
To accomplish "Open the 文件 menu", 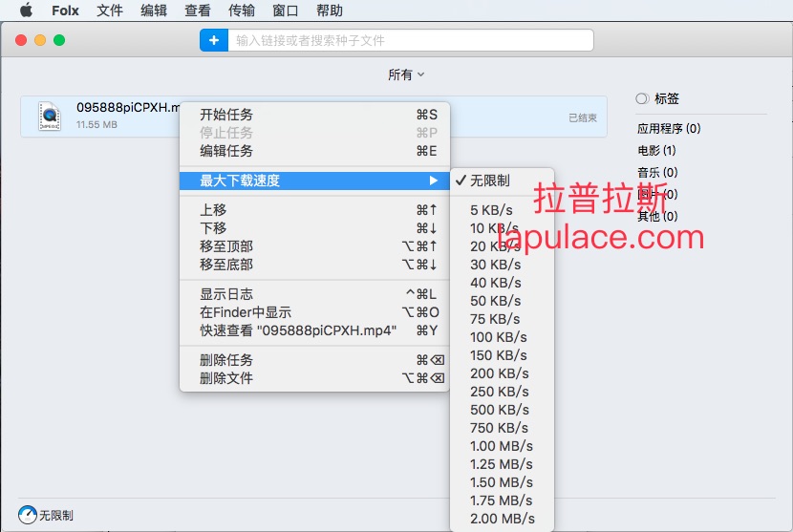I will coord(110,11).
